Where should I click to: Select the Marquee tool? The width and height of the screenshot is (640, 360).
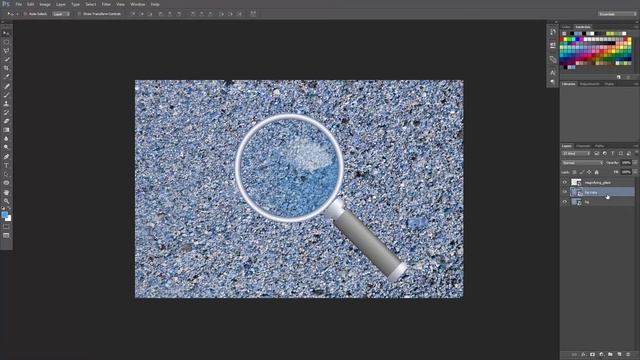6,42
